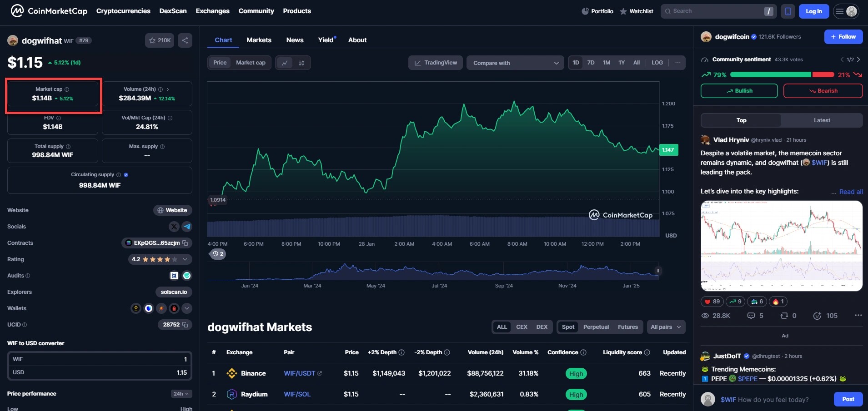Click the WIF converter input field
The height and width of the screenshot is (411, 868).
pyautogui.click(x=100, y=359)
